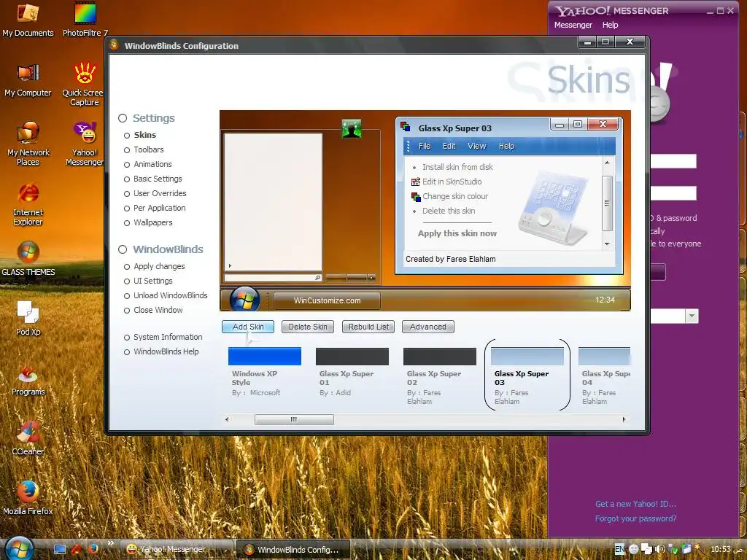Image resolution: width=747 pixels, height=560 pixels.
Task: Click Delete this skin option
Action: (x=449, y=211)
